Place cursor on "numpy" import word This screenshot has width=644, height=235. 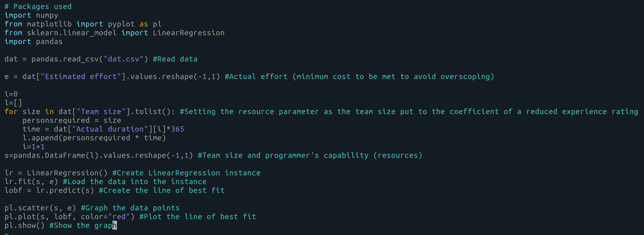47,15
